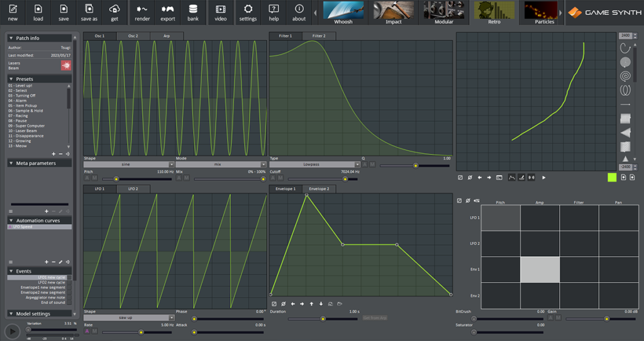Click the sketch pad shift-left arrow
644x341 pixels.
480,178
